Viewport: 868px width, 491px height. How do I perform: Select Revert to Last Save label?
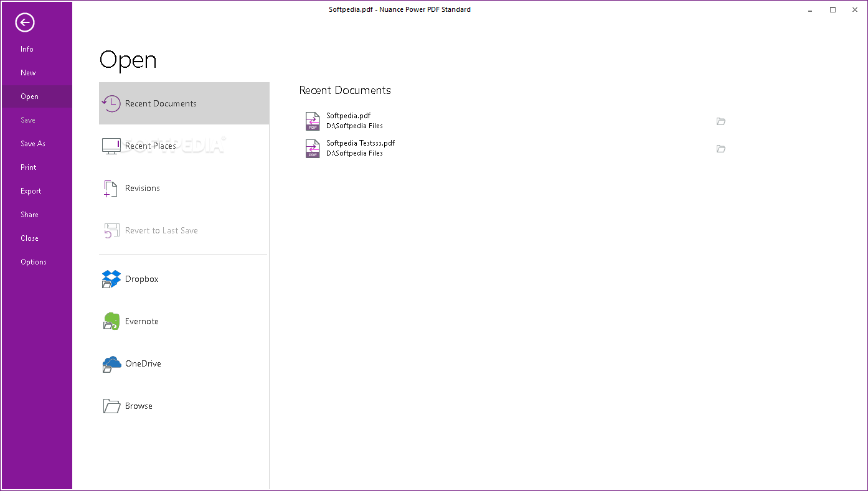[161, 230]
